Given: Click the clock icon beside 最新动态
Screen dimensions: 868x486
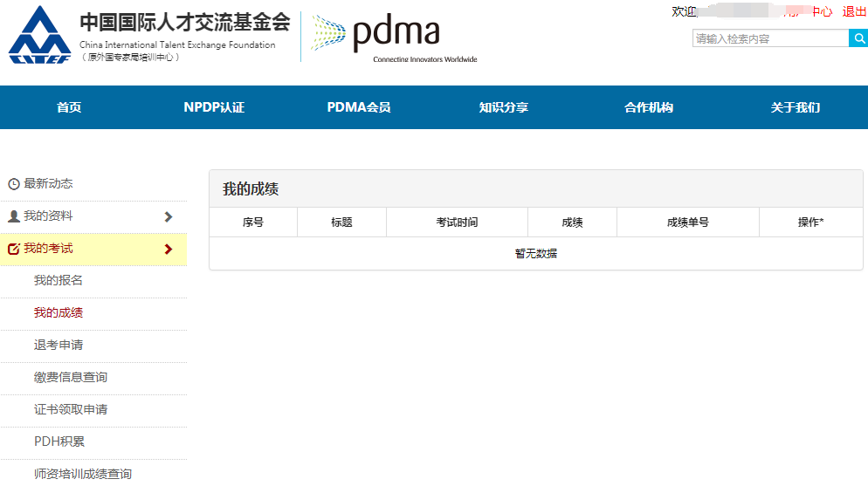Looking at the screenshot, I should tap(14, 184).
